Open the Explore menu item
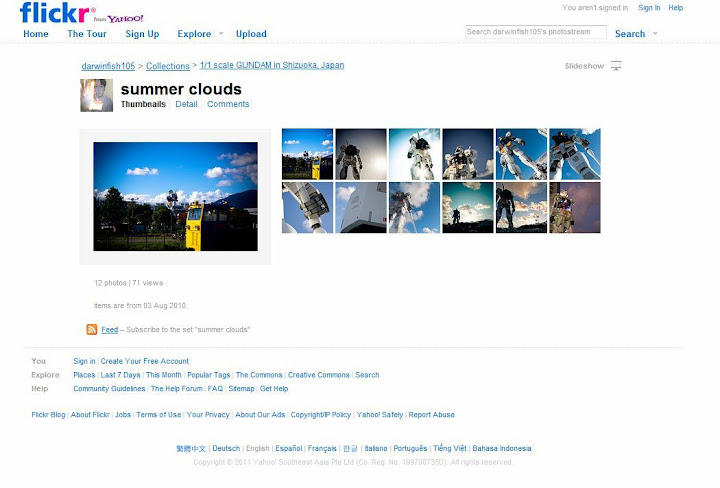The width and height of the screenshot is (720, 488). click(194, 34)
